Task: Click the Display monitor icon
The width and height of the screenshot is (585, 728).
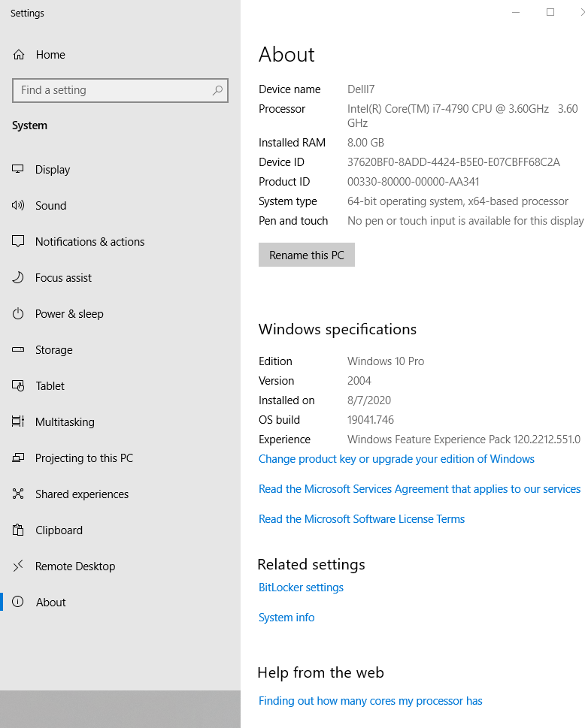Action: click(19, 170)
